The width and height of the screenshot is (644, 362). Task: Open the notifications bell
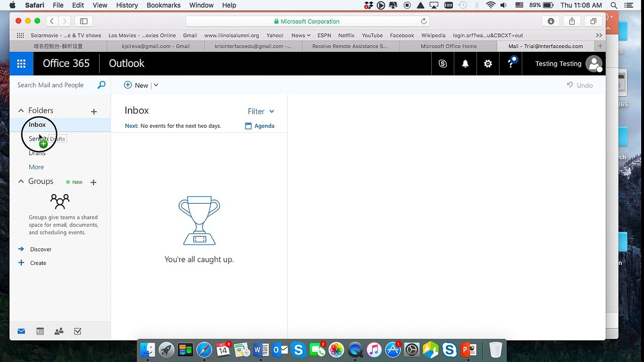pos(465,64)
